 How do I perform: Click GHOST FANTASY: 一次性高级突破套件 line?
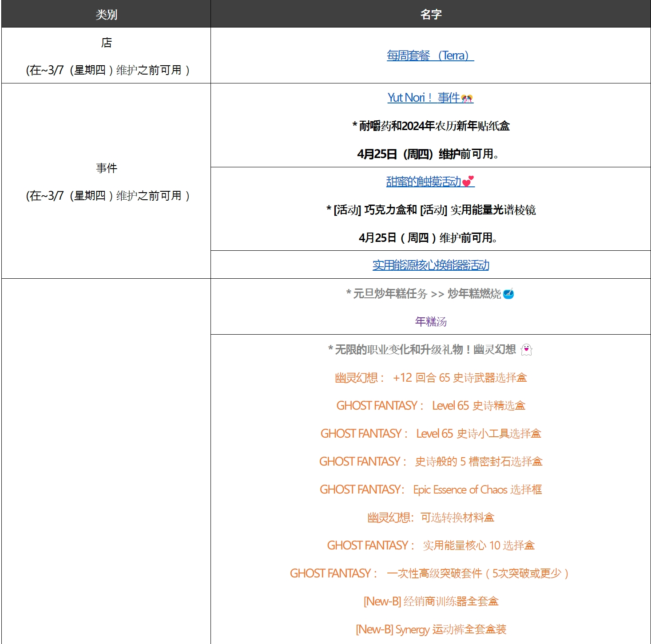tap(430, 573)
